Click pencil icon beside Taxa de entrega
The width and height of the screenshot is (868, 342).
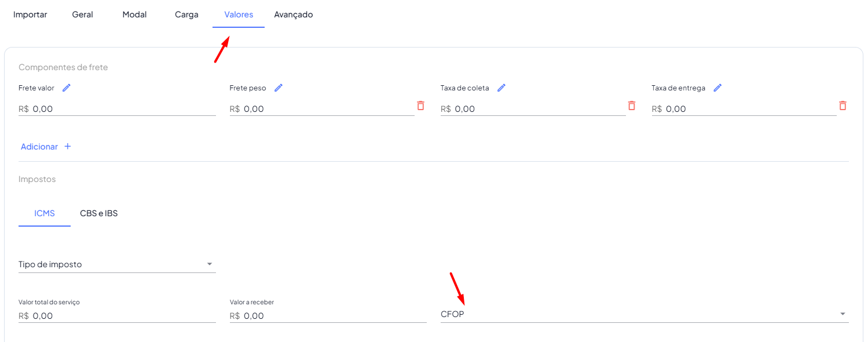pos(717,88)
